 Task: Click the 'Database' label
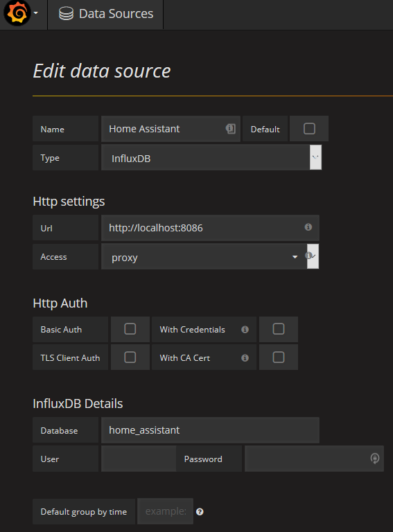(59, 431)
